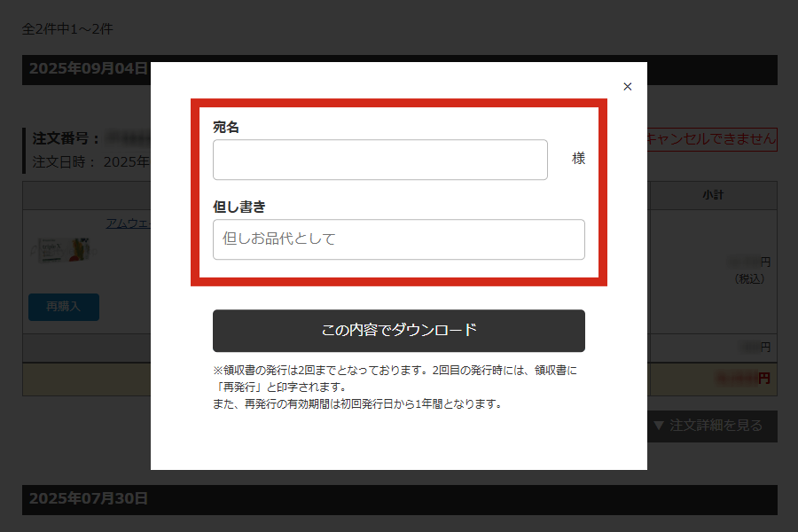The width and height of the screenshot is (798, 532).
Task: Click the red order total amount
Action: coord(743,379)
